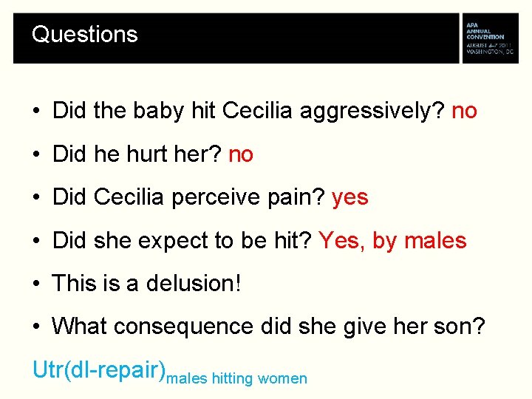Click "What consequence did she give her son?"
This screenshot has height=399, width=532.
[x=268, y=326]
